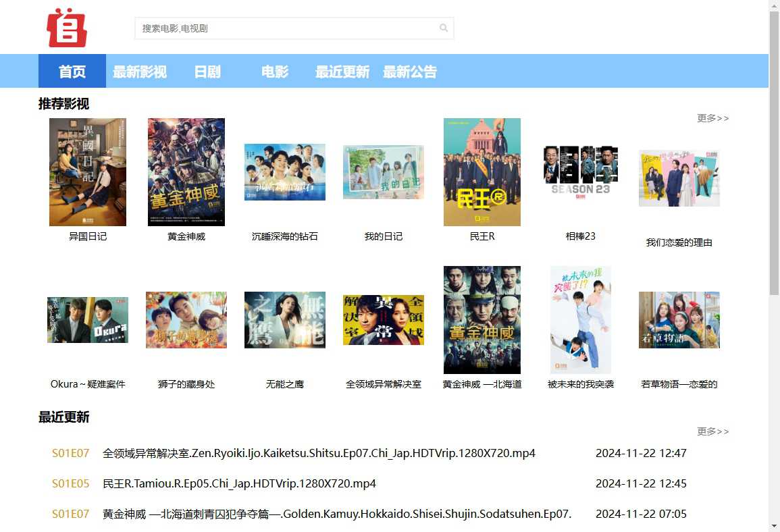Viewport: 780px width, 532px height.
Task: Click the 被未来的我突袭 title link
Action: [x=581, y=384]
